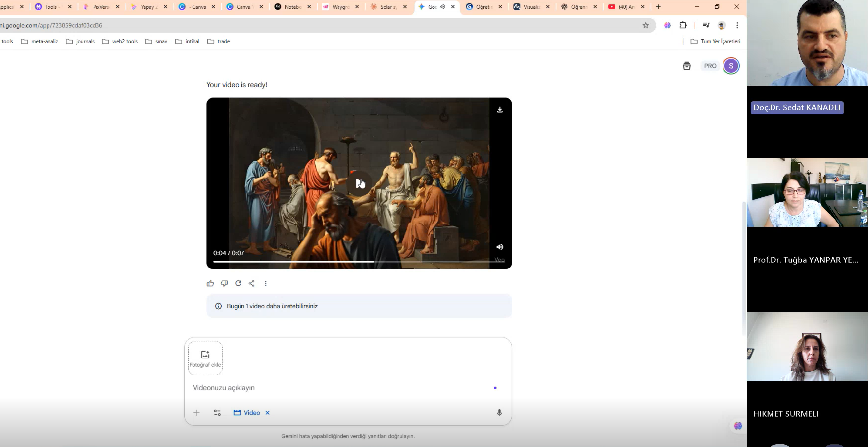
Task: Like the response with thumbs up
Action: (x=210, y=283)
